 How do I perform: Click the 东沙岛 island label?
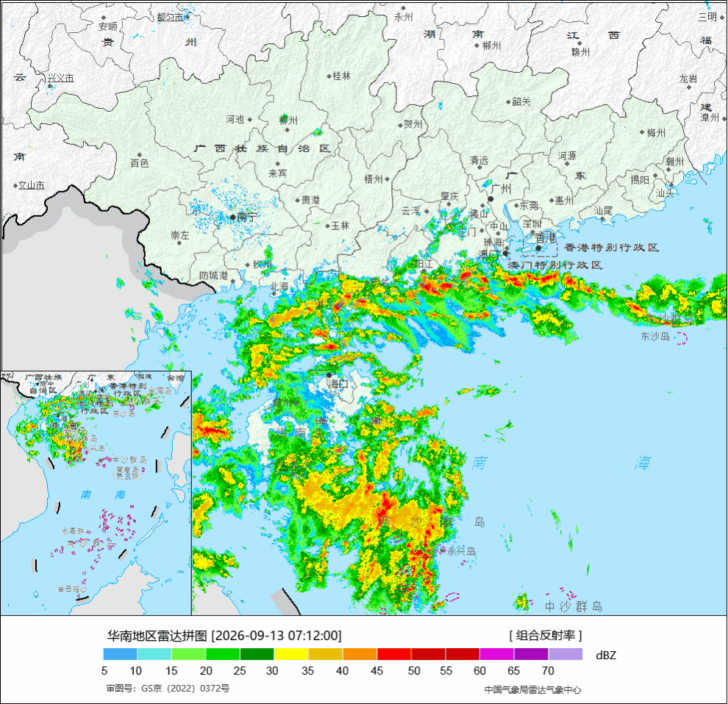655,337
